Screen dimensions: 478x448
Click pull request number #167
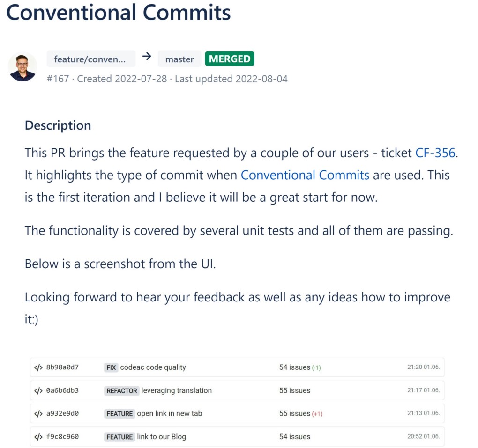(59, 79)
